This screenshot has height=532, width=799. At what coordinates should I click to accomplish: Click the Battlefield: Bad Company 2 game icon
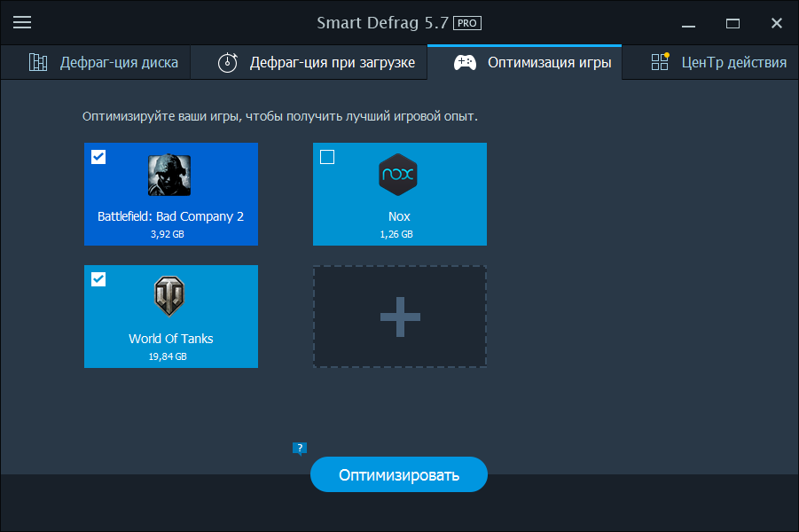pos(169,175)
